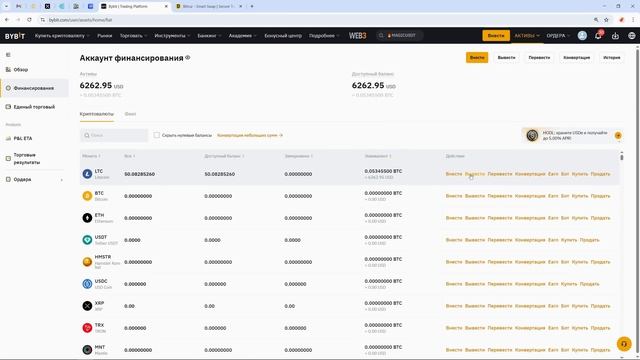The image size is (640, 360).
Task: Expand the Инструменты header menu
Action: click(x=172, y=36)
